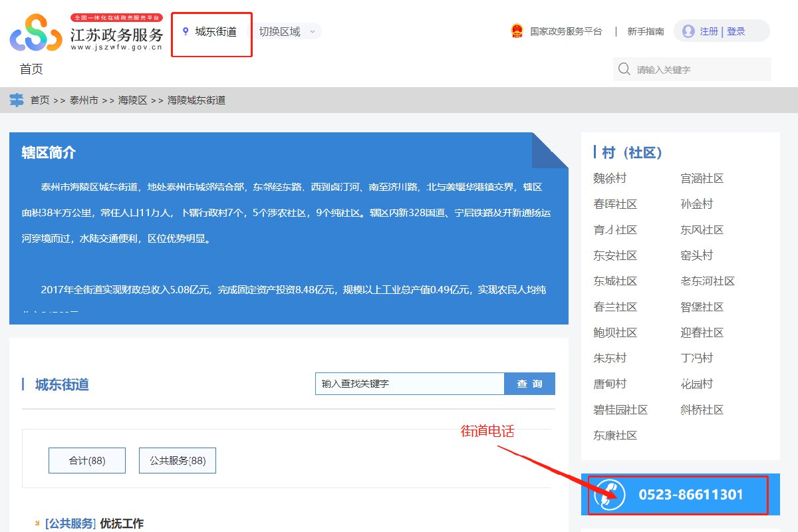
Task: Open the 首页 menu item
Action: pos(31,69)
